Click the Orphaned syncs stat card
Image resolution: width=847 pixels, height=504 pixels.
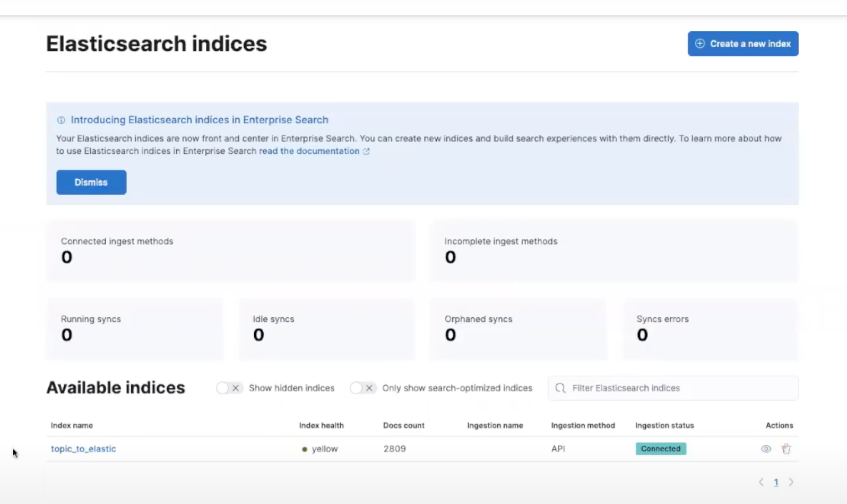pyautogui.click(x=518, y=329)
